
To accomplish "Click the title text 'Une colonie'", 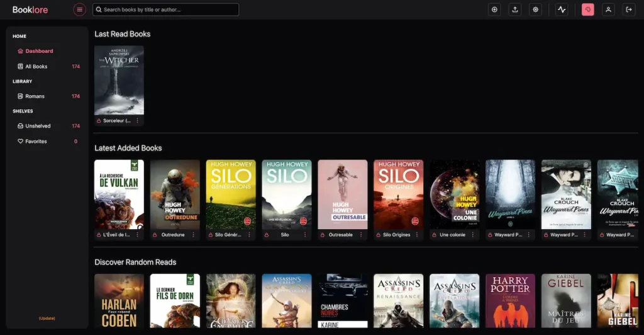I will (x=452, y=235).
